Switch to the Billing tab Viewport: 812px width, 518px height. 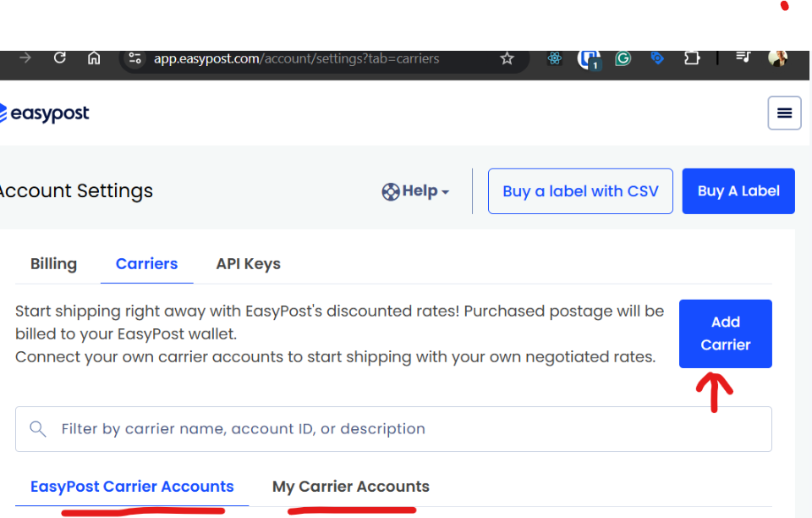[x=53, y=263]
